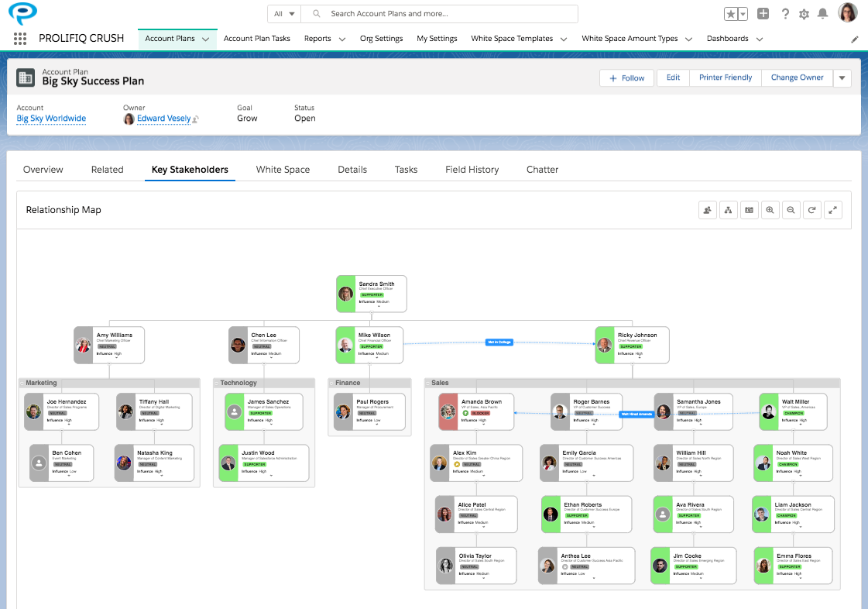Open the Big Sky Worldwide account link
The image size is (868, 609).
[x=51, y=118]
